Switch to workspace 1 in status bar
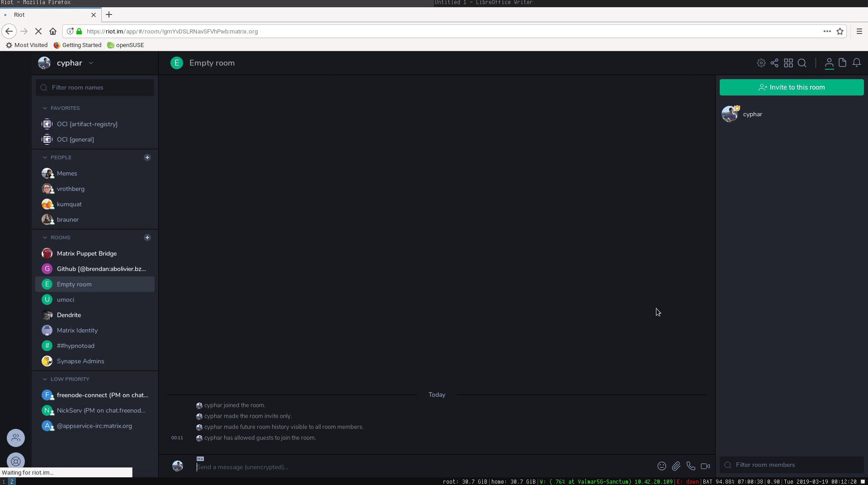868x485 pixels. point(4,481)
